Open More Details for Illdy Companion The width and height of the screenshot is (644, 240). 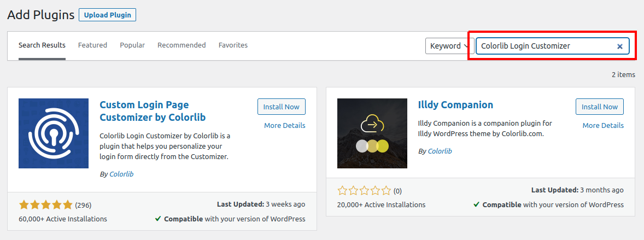tap(603, 126)
